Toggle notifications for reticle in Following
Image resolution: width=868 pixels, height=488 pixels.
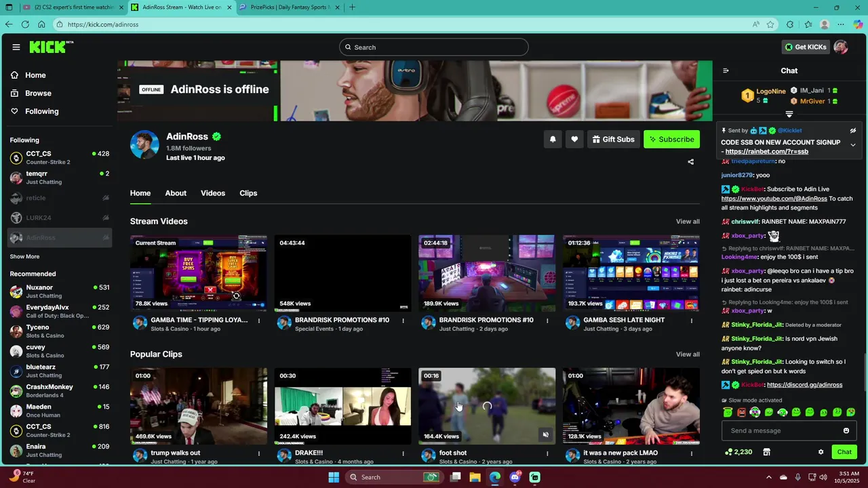coord(106,198)
